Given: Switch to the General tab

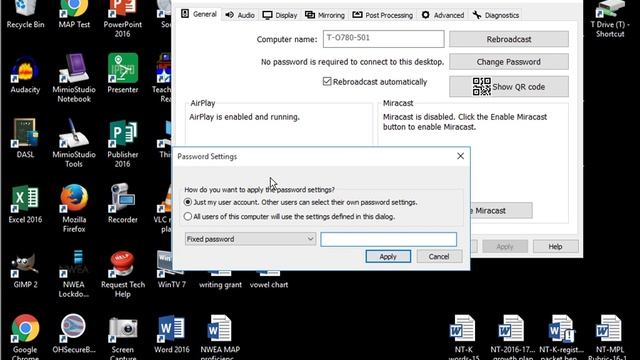Looking at the screenshot, I should pos(199,14).
